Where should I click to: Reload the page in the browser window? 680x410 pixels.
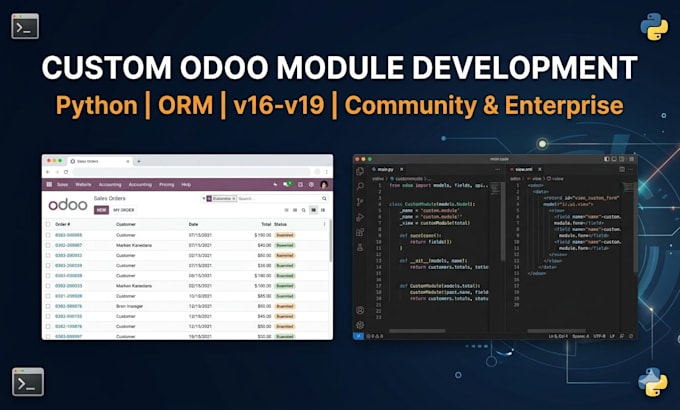point(66,172)
